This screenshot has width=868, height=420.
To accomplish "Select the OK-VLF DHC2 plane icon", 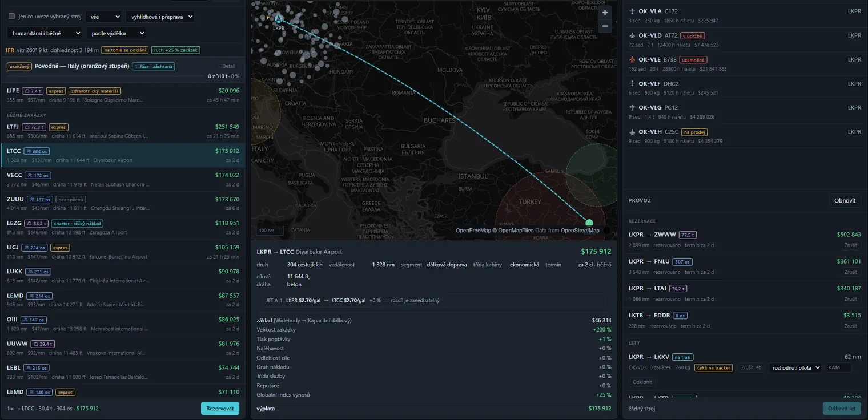I will 632,84.
